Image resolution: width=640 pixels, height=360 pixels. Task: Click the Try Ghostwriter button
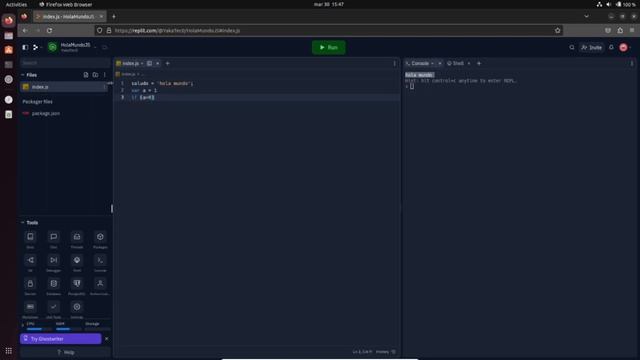pos(60,339)
